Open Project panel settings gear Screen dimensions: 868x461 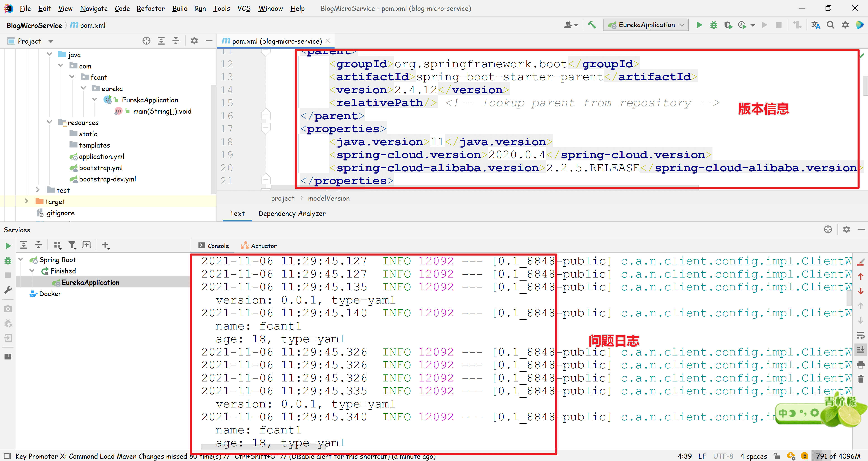tap(194, 41)
